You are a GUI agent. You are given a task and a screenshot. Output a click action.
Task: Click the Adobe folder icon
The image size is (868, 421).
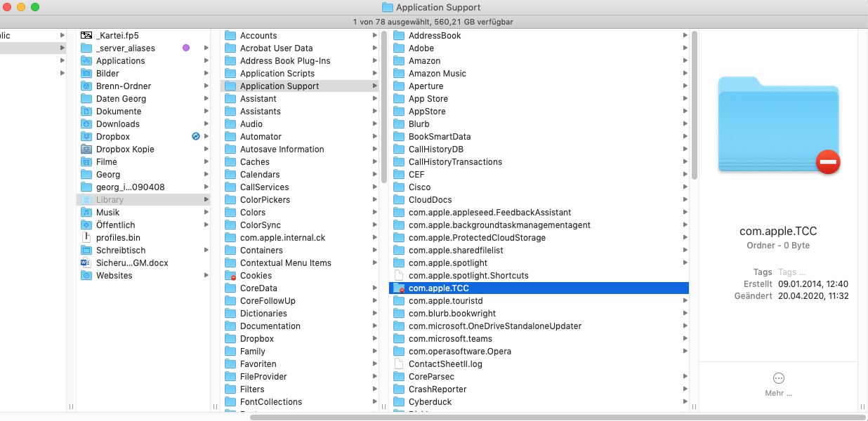point(399,48)
